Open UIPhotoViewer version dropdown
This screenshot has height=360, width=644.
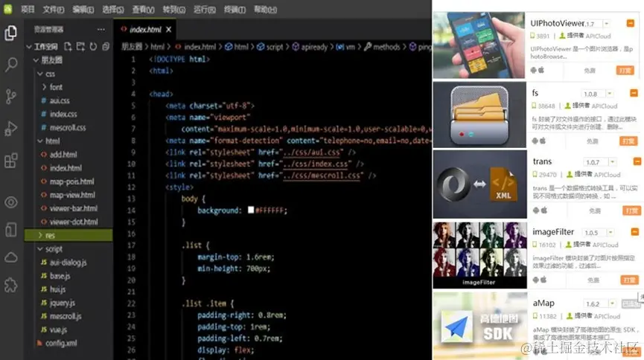(x=606, y=24)
